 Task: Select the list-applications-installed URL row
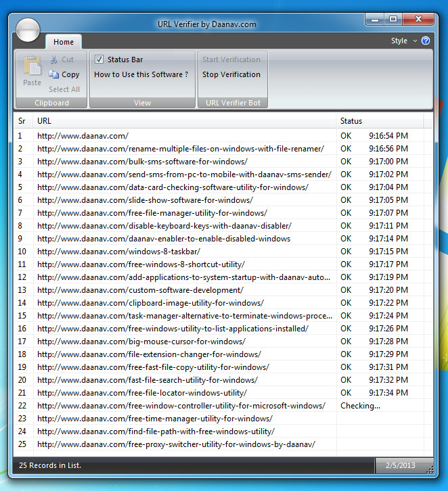223,329
